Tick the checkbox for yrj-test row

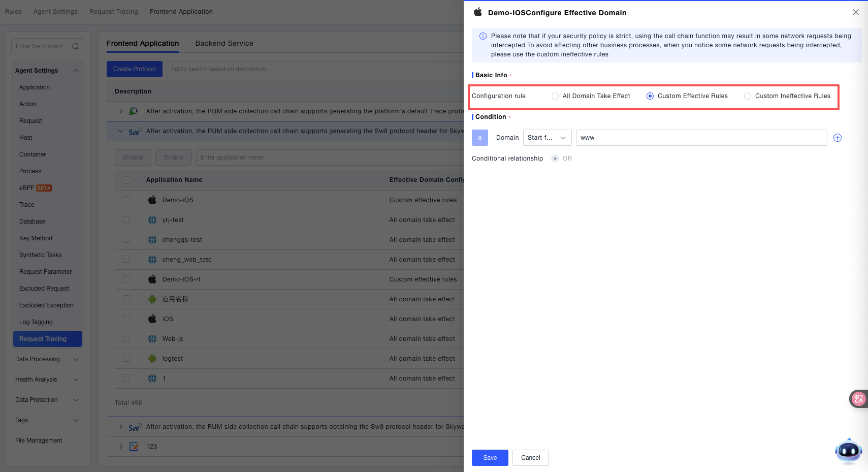[x=126, y=220]
